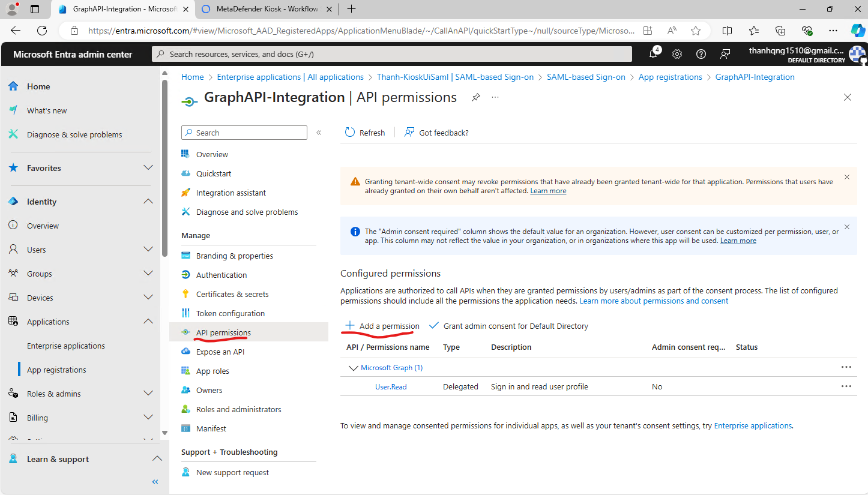Image resolution: width=868 pixels, height=495 pixels.
Task: Open the feedback icon in top bar
Action: click(x=725, y=54)
